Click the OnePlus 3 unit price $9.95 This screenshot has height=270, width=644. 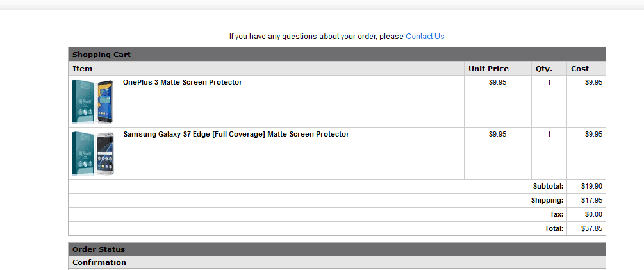[x=497, y=82]
